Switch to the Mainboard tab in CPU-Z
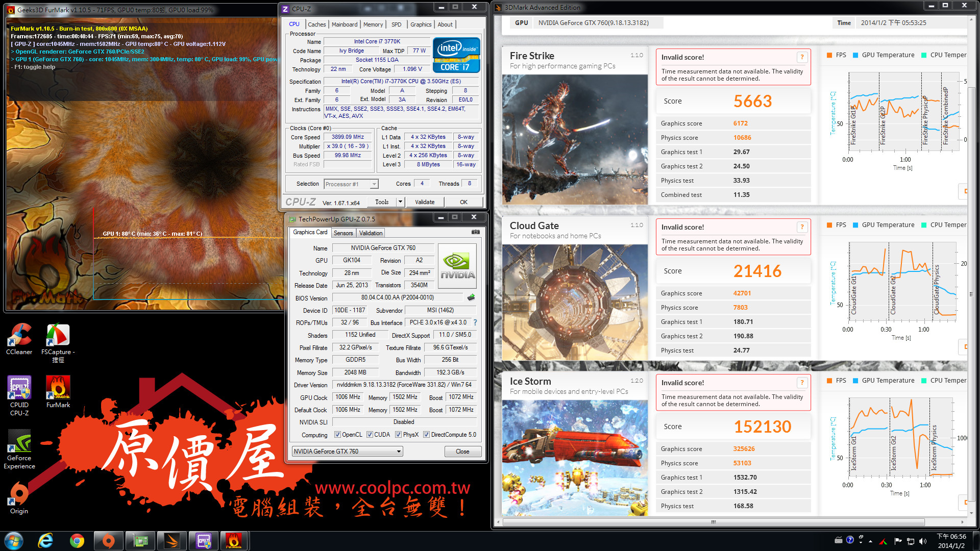980x551 pixels. (345, 24)
